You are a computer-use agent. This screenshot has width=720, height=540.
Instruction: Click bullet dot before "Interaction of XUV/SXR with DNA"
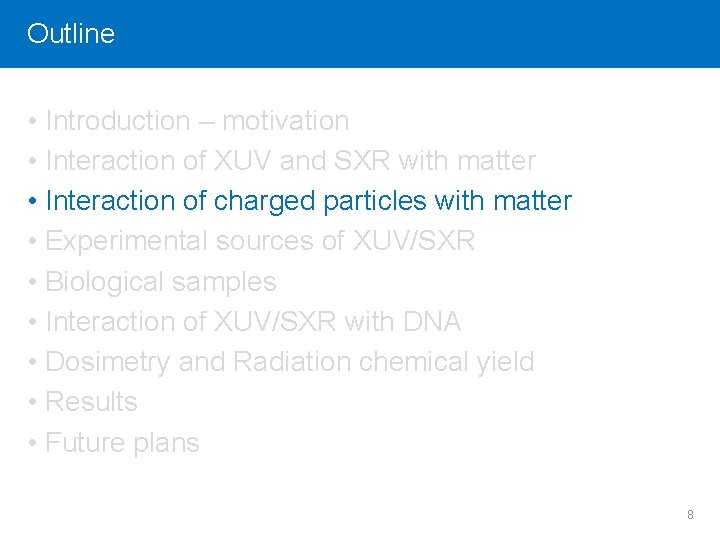(x=33, y=323)
